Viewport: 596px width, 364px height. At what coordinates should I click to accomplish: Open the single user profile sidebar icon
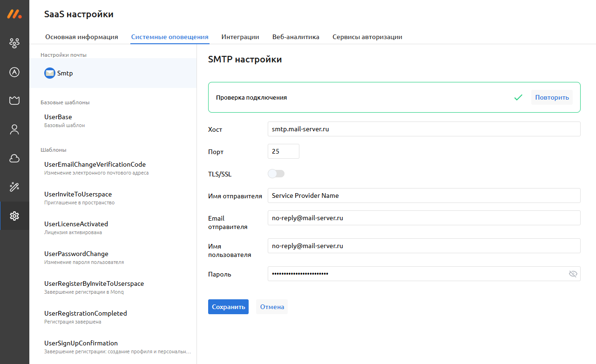14,129
